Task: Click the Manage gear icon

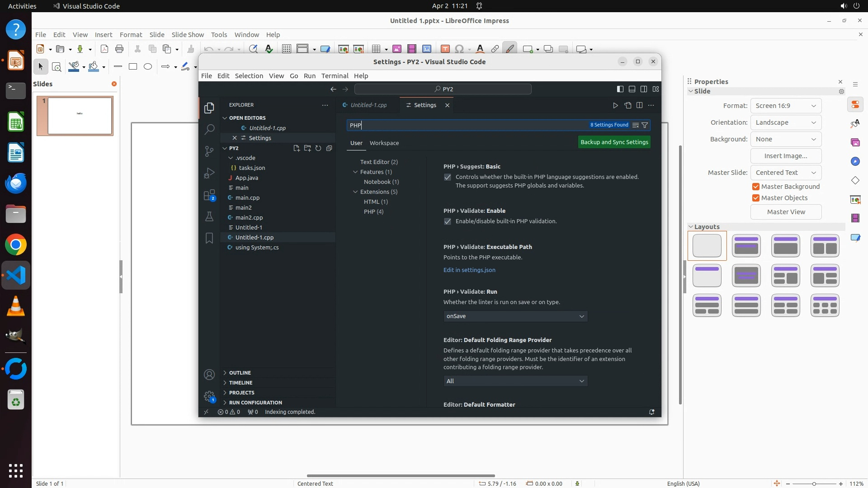Action: click(209, 396)
